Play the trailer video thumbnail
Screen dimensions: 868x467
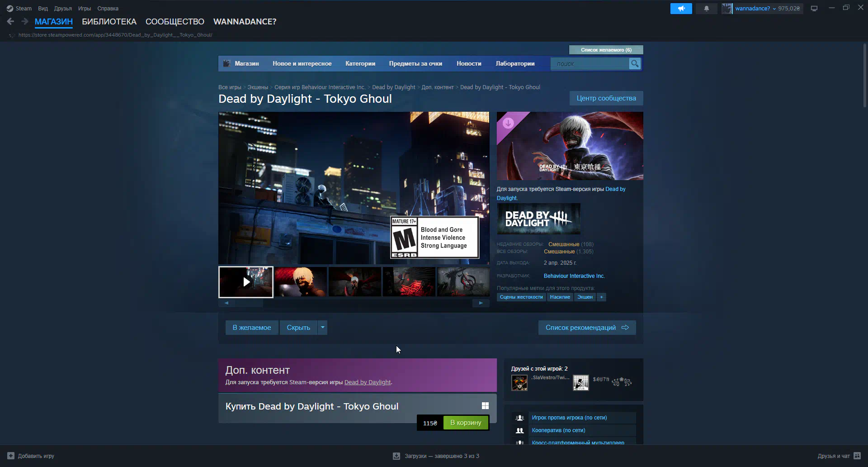pyautogui.click(x=246, y=282)
